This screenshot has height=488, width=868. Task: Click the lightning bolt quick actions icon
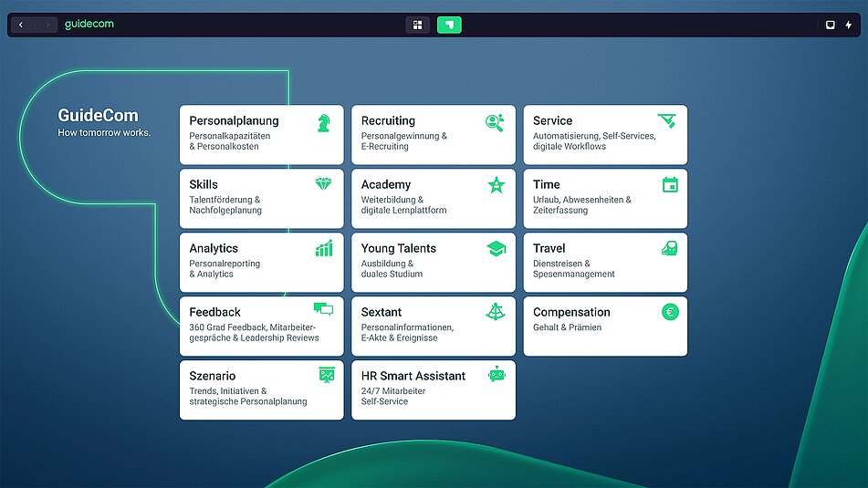coord(849,25)
